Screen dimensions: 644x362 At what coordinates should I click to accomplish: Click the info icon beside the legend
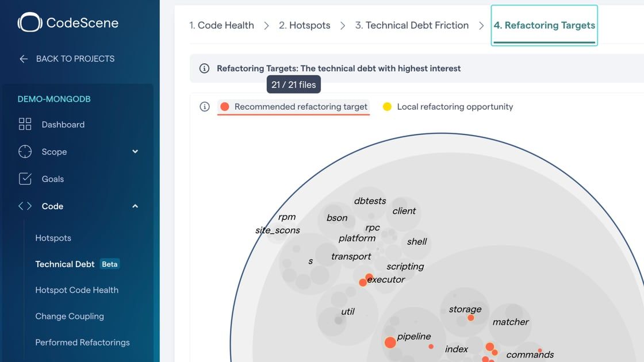[x=205, y=107]
